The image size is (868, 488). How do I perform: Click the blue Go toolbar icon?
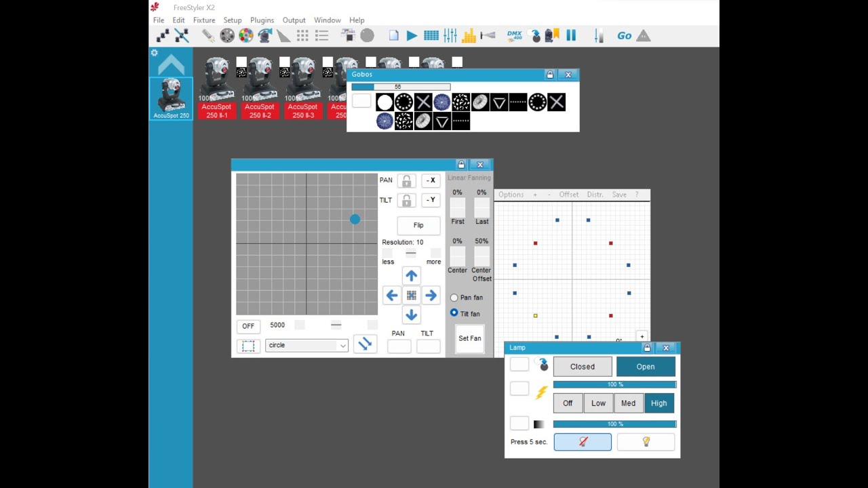625,36
